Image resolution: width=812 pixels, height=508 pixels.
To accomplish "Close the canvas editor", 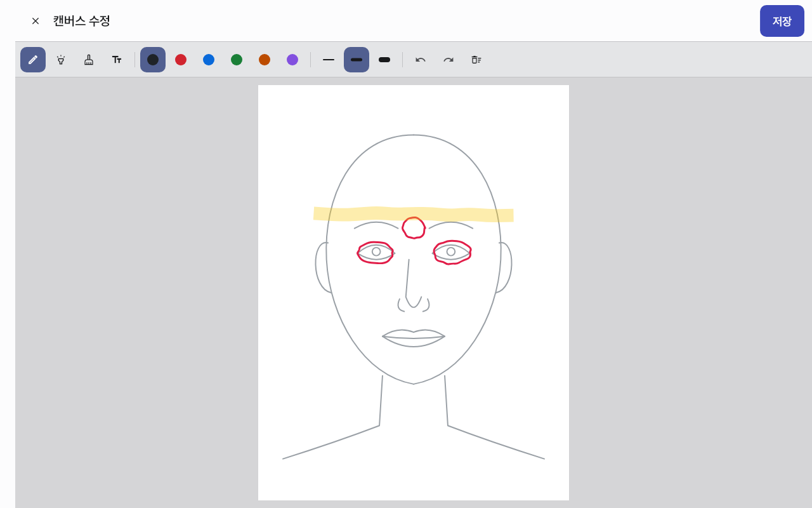I will (36, 21).
